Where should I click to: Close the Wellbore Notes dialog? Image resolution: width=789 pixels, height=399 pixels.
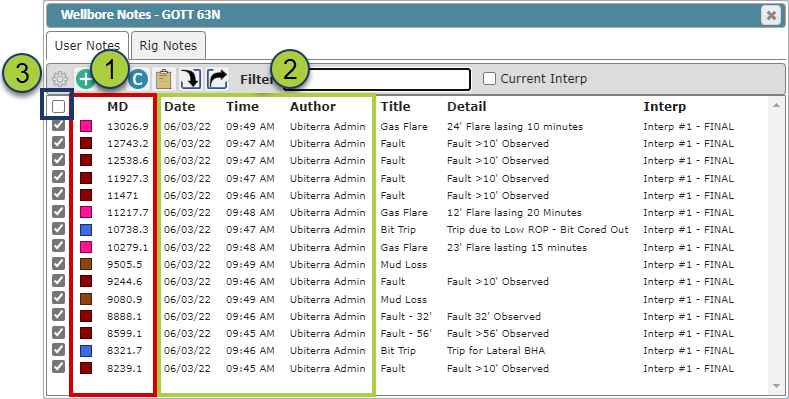(x=771, y=16)
